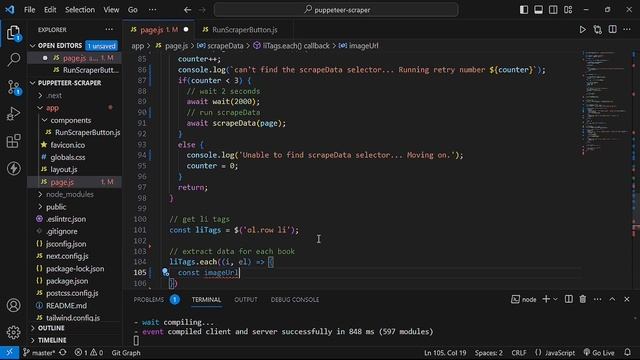640x360 pixels.
Task: Open changes compare icon in editor toolbar
Action: click(598, 30)
